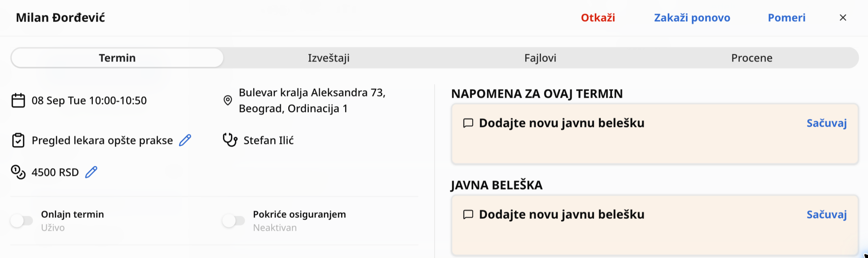This screenshot has height=258, width=868.
Task: Click the coins icon beside the price
Action: (x=18, y=172)
